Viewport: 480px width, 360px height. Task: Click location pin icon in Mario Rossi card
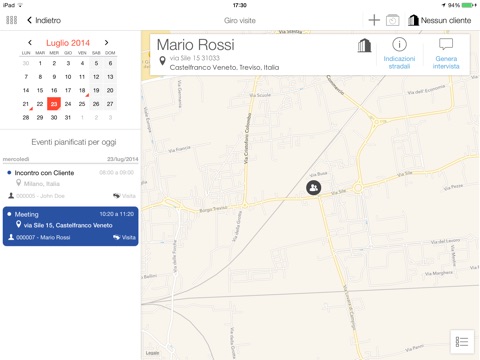(162, 61)
